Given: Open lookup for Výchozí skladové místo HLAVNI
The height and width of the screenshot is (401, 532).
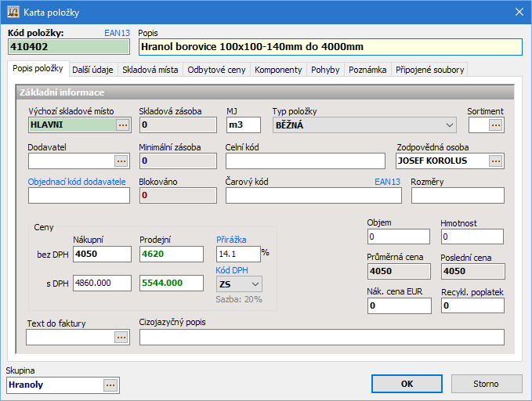Looking at the screenshot, I should (x=123, y=125).
